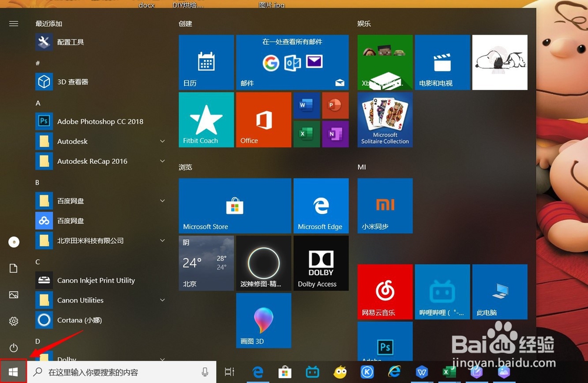588x383 pixels.
Task: Launch the 画图 3D tile
Action: click(263, 320)
